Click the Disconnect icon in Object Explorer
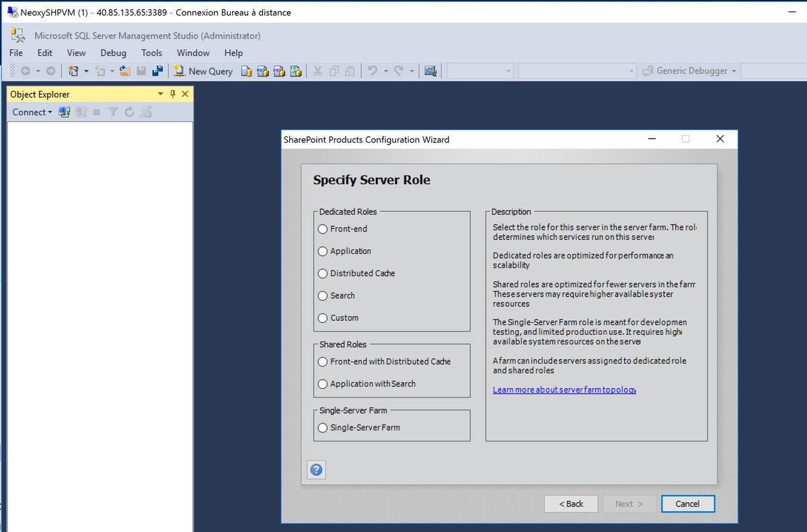This screenshot has width=807, height=532. [x=81, y=112]
